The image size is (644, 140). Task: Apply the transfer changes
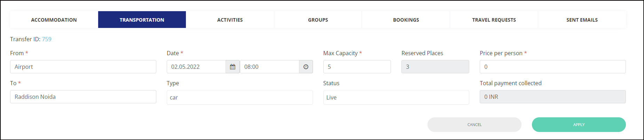click(579, 125)
